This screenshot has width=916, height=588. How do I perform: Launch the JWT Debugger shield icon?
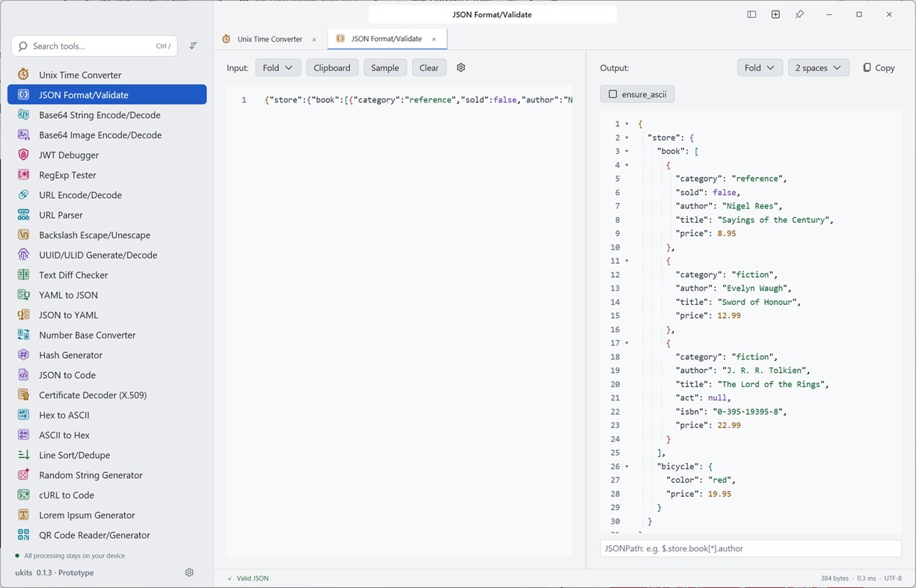click(24, 155)
